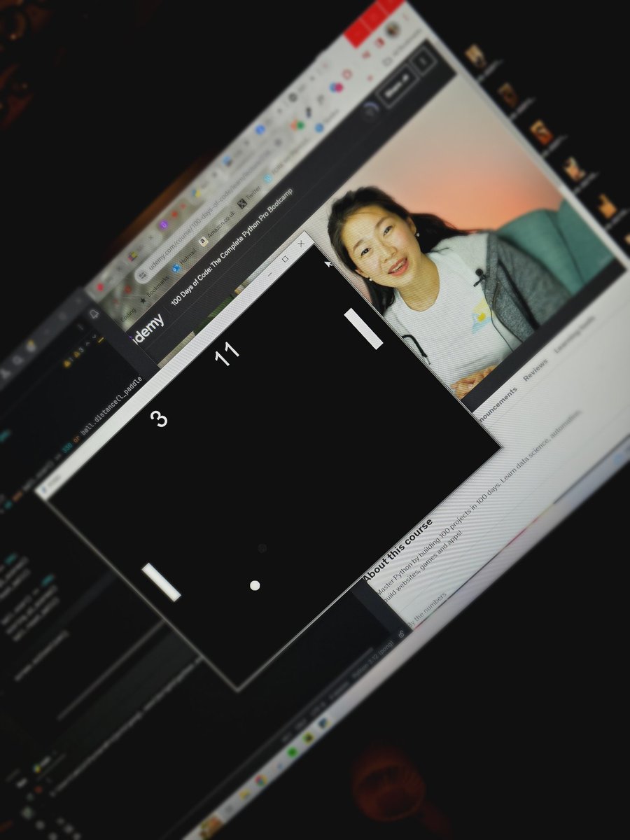
Task: Open the Python turtle window taskbar icon
Action: coord(325,724)
